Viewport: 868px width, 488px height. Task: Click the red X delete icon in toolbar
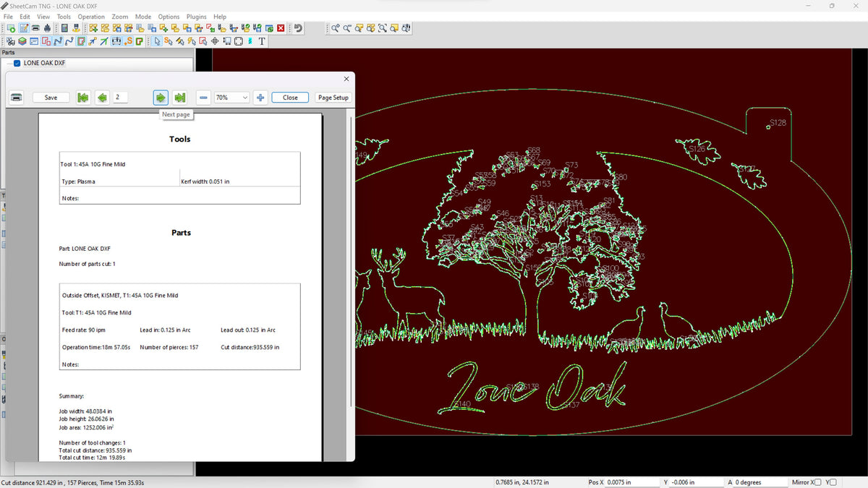[x=280, y=28]
